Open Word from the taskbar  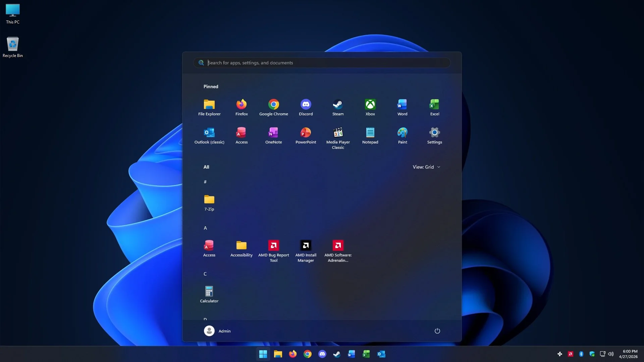(352, 354)
